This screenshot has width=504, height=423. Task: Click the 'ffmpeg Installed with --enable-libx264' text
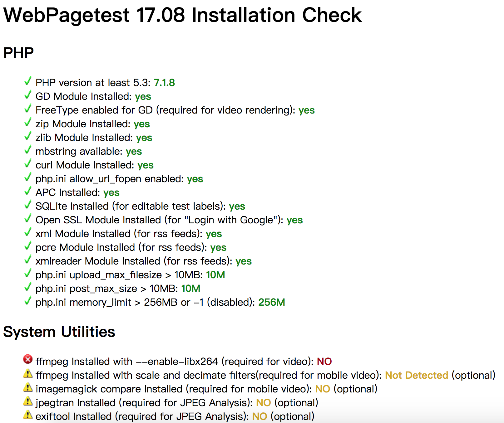[127, 362]
